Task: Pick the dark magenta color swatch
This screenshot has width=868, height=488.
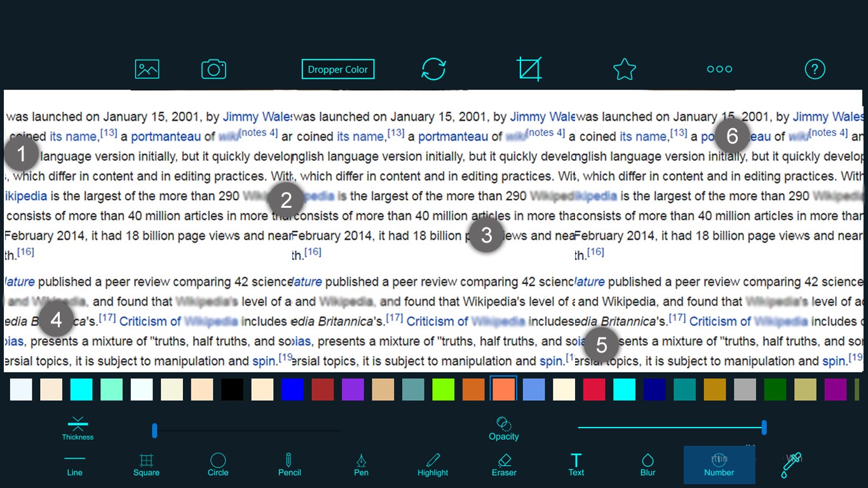Action: click(x=836, y=390)
